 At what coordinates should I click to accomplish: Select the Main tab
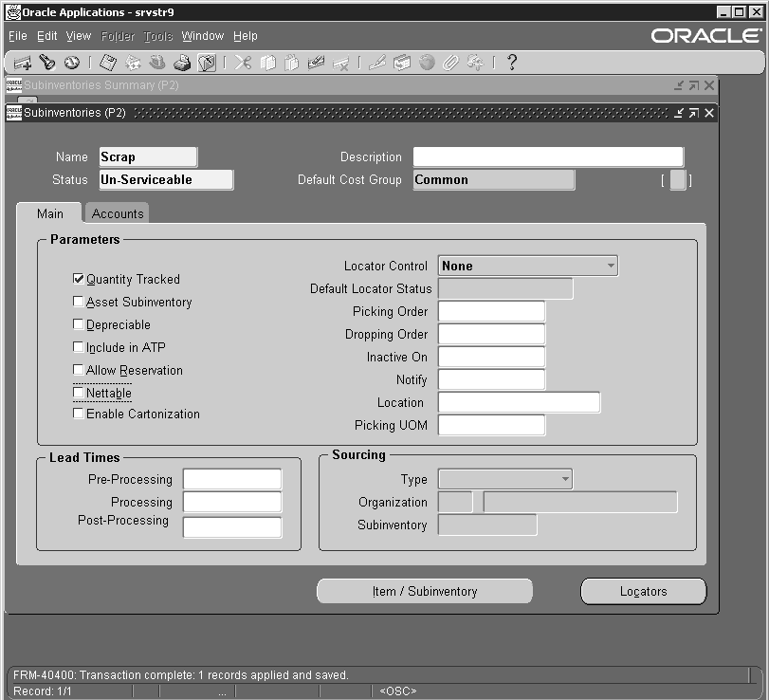(49, 213)
